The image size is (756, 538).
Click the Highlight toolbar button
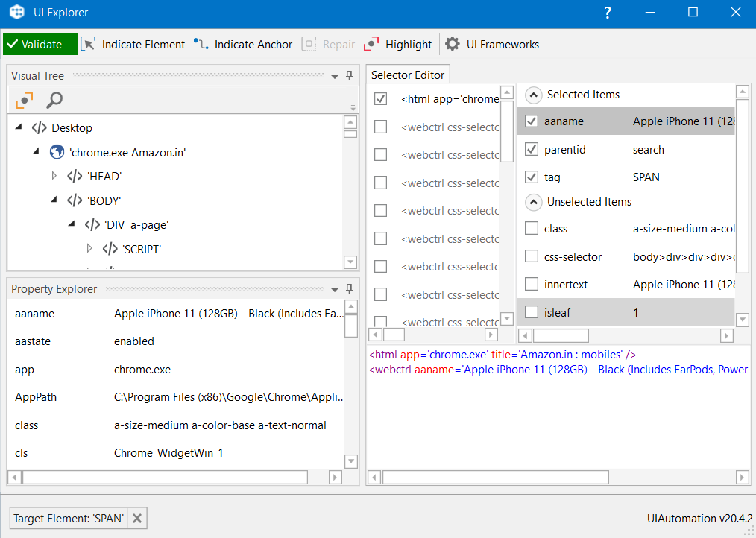point(398,45)
